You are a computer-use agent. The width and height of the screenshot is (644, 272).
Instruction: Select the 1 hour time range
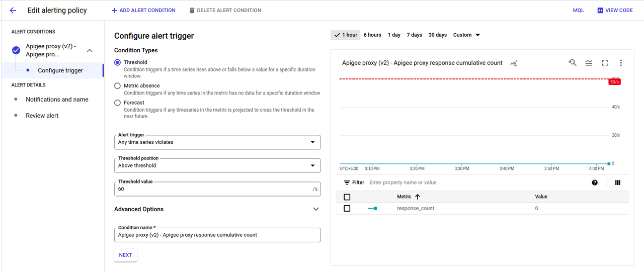pyautogui.click(x=345, y=35)
